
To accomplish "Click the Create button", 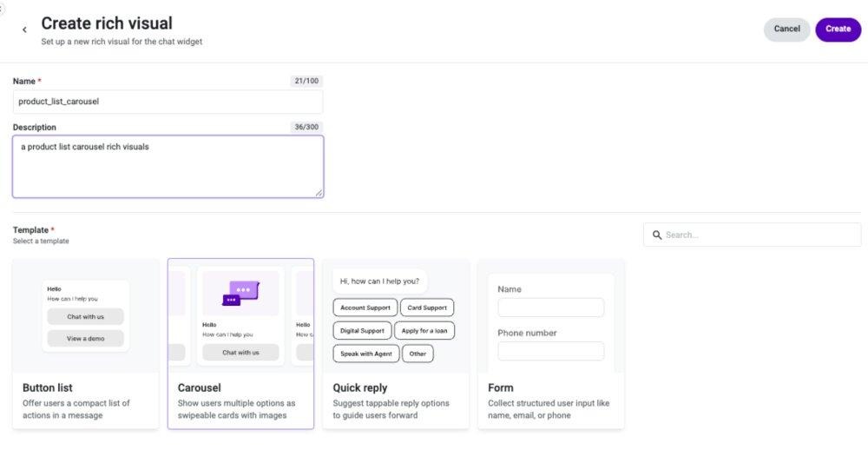I will [x=838, y=30].
